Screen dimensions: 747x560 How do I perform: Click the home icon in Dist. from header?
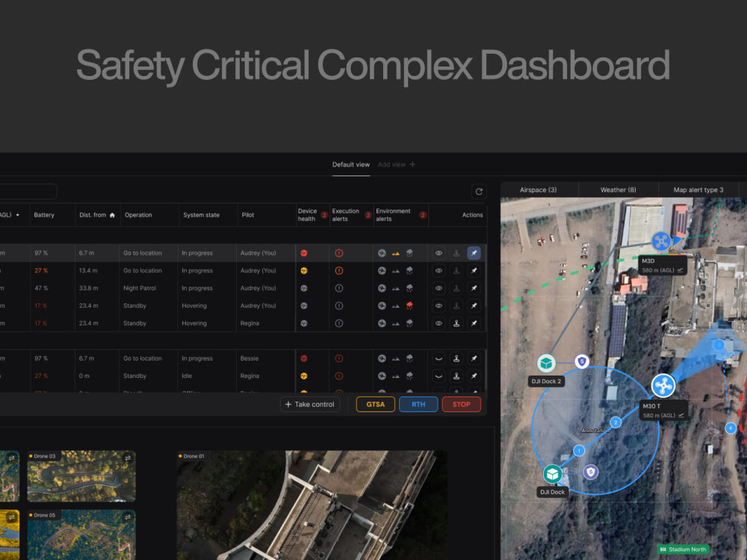point(113,215)
